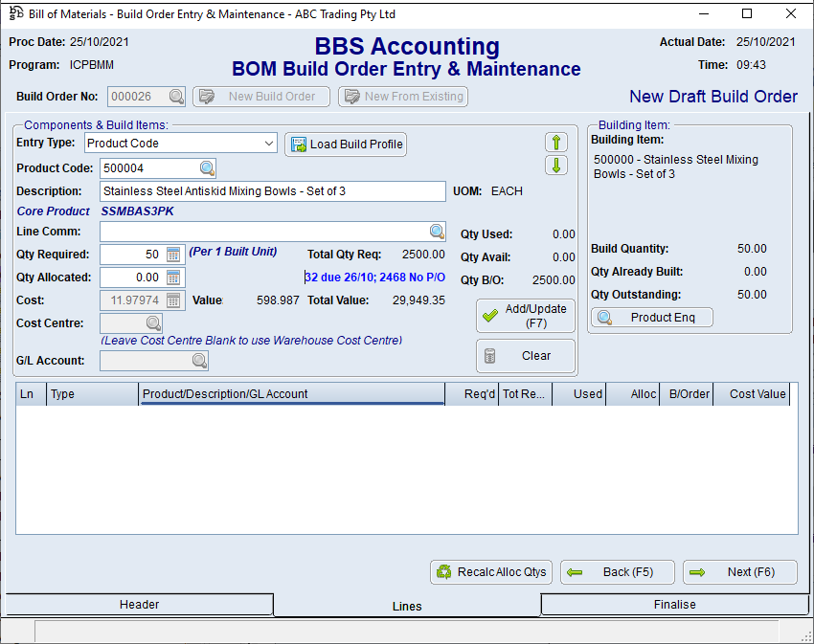Go to Next (F6) step
814x644 pixels.
tap(739, 572)
